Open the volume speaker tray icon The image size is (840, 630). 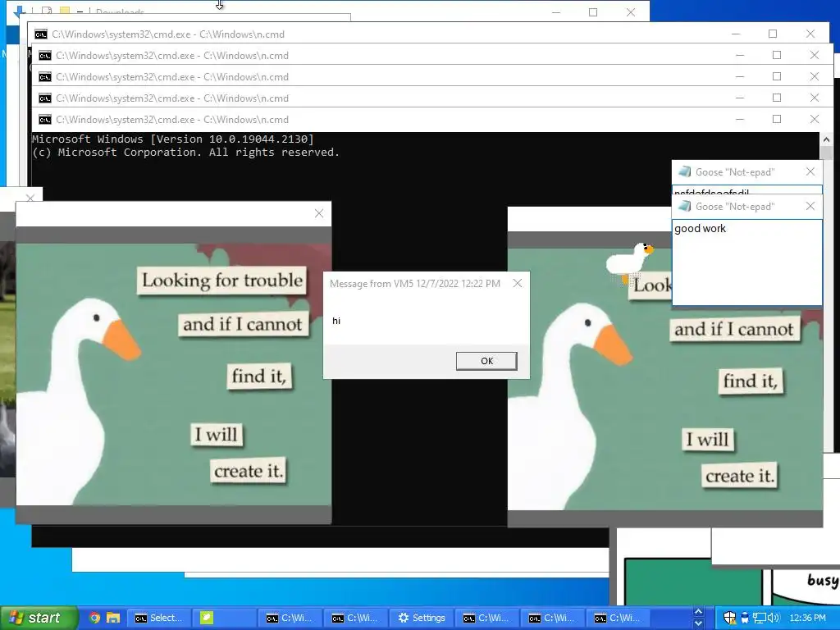(774, 618)
